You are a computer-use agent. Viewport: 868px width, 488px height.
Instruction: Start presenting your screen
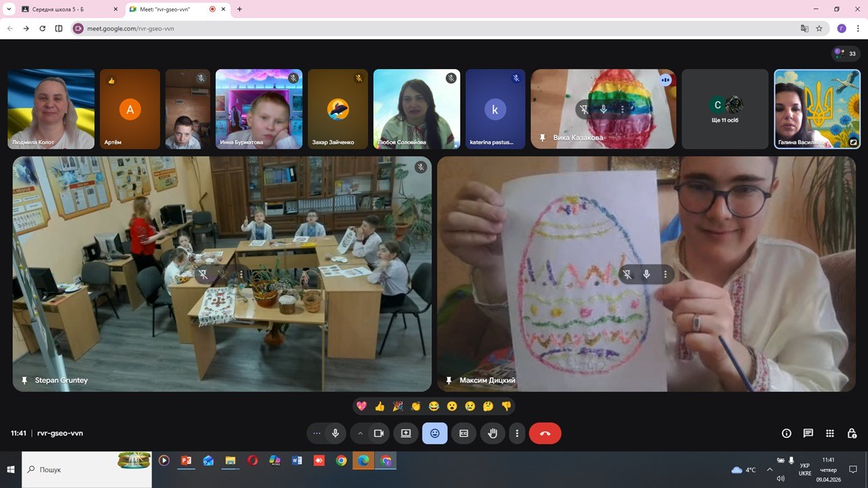pyautogui.click(x=406, y=433)
